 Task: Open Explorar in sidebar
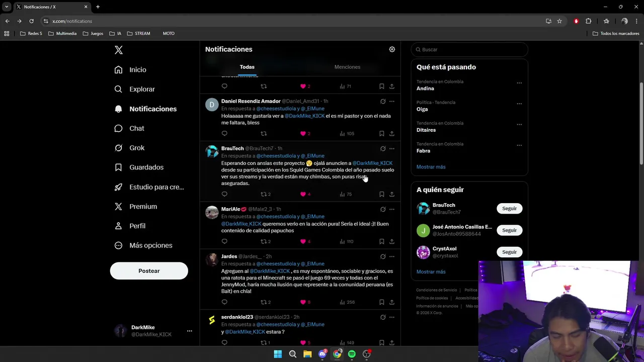pos(135,89)
